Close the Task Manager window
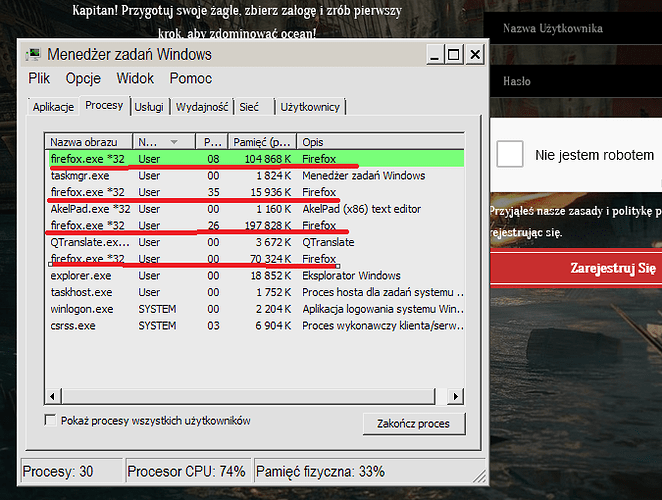This screenshot has height=500, width=662. click(x=475, y=54)
